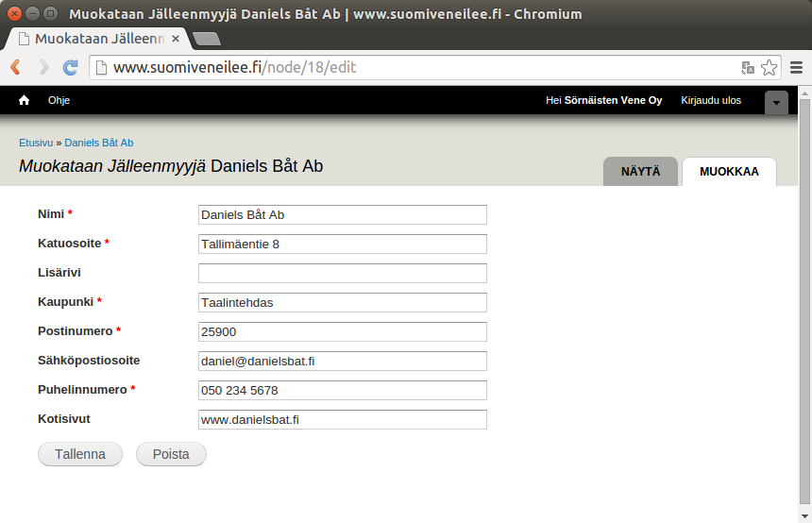812x523 pixels.
Task: Click the scrollbar up arrow
Action: click(x=804, y=93)
